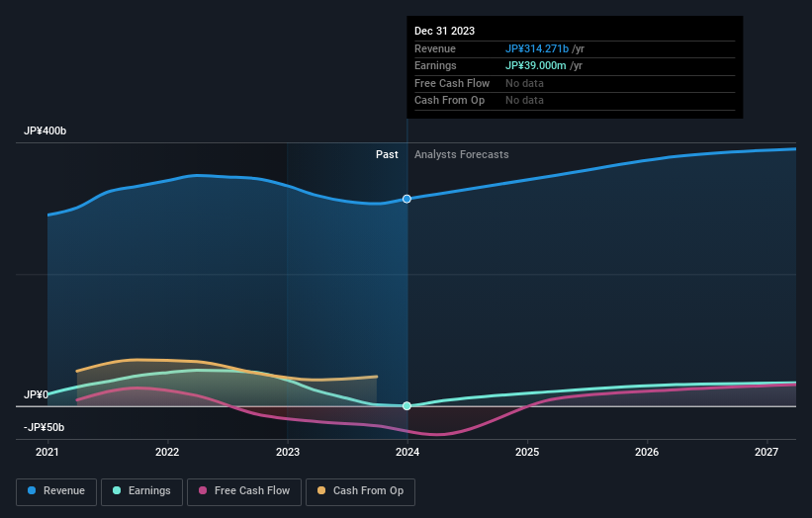This screenshot has height=518, width=812.
Task: Click the 2023 x-axis label
Action: pyautogui.click(x=288, y=453)
